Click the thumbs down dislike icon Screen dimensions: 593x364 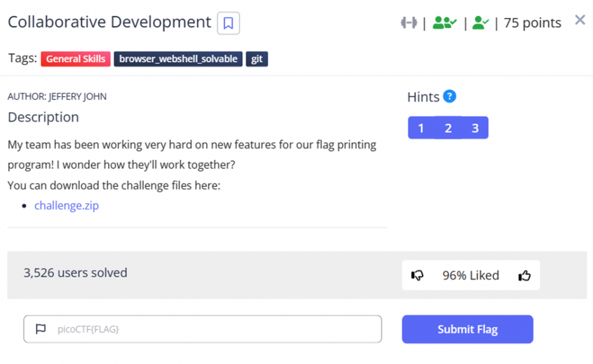coord(417,275)
